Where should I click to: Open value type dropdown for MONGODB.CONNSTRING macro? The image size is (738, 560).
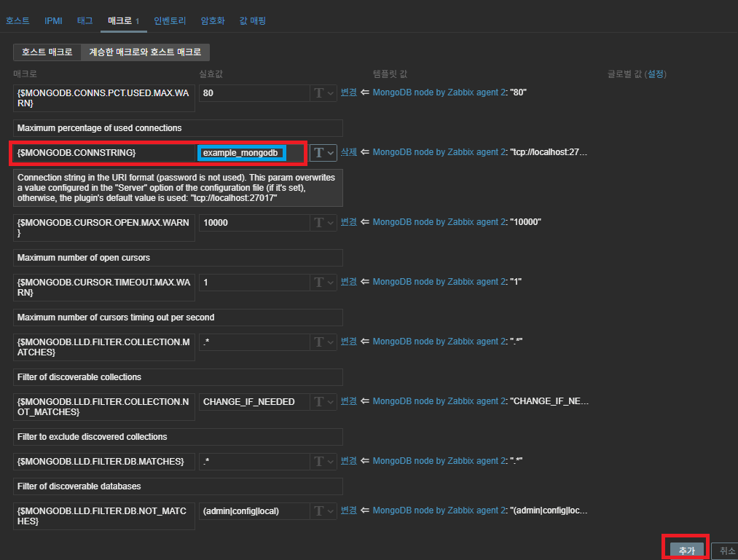tap(323, 152)
